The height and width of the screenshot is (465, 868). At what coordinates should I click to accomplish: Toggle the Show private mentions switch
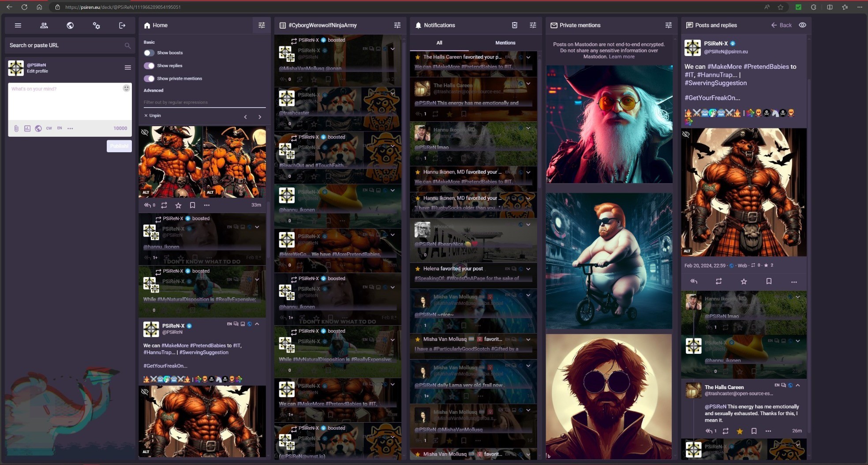point(149,79)
